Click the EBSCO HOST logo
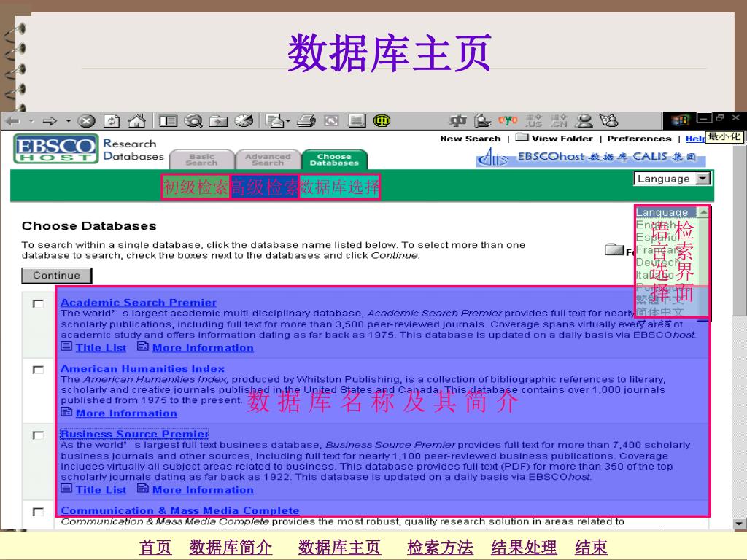This screenshot has width=747, height=560. [x=56, y=149]
